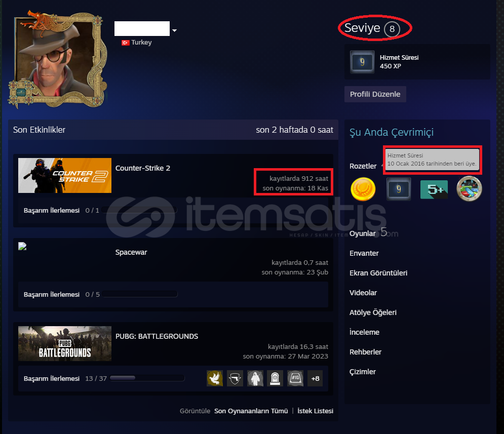The width and height of the screenshot is (504, 434).
Task: Open the Envanter section
Action: click(x=364, y=253)
